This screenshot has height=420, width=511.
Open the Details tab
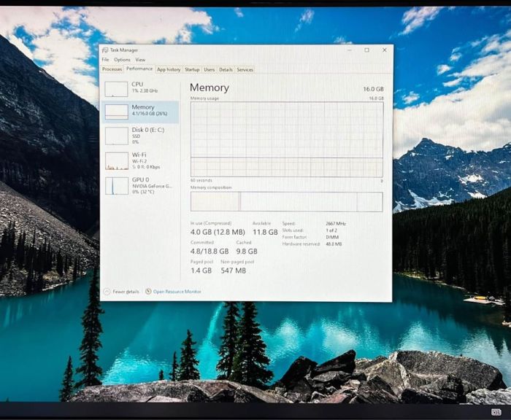click(x=226, y=69)
